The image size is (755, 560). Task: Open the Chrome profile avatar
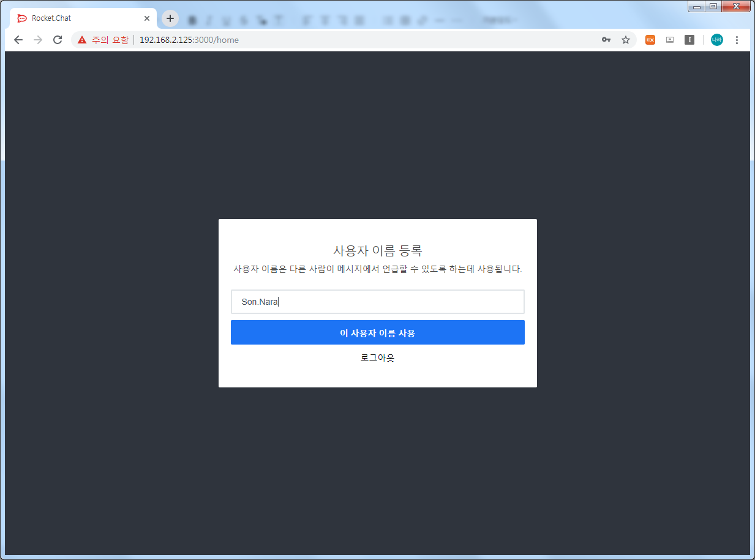717,40
